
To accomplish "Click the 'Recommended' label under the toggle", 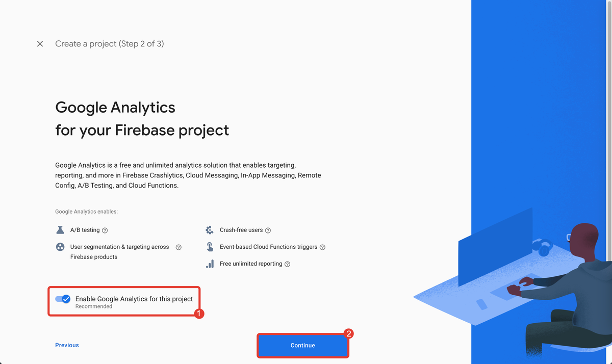I will pyautogui.click(x=94, y=306).
